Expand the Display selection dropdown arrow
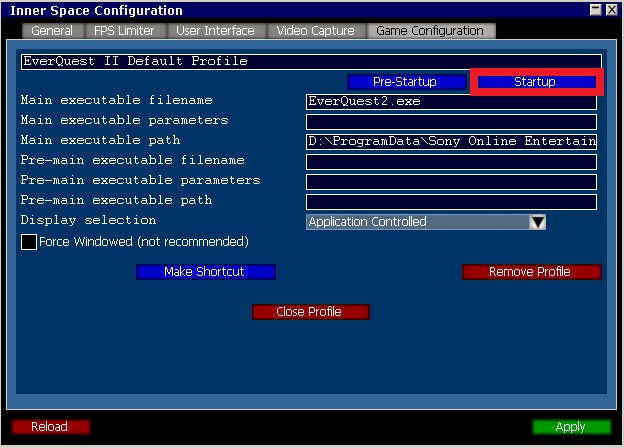Image resolution: width=624 pixels, height=448 pixels. point(538,222)
